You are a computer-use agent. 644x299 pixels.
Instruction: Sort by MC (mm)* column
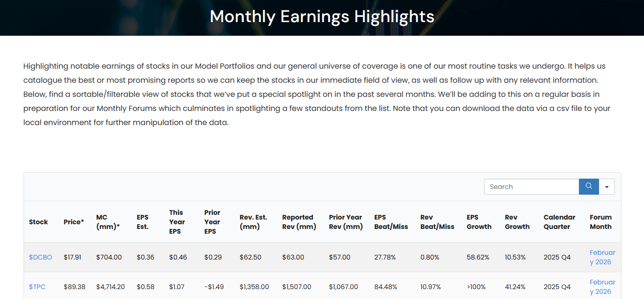click(x=108, y=222)
